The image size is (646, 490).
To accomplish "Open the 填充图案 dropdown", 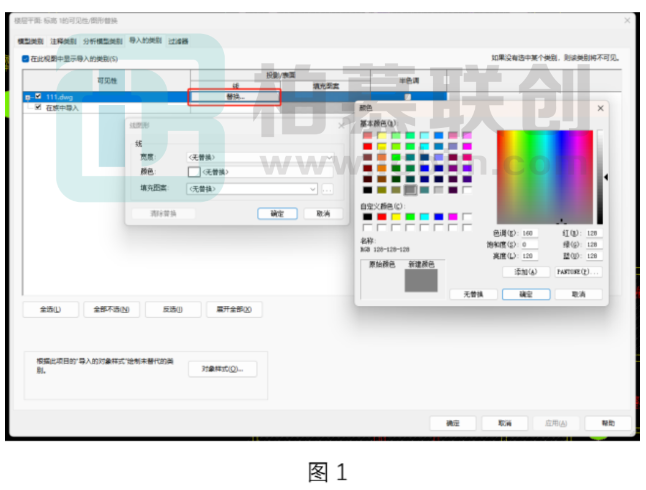I will [x=252, y=189].
